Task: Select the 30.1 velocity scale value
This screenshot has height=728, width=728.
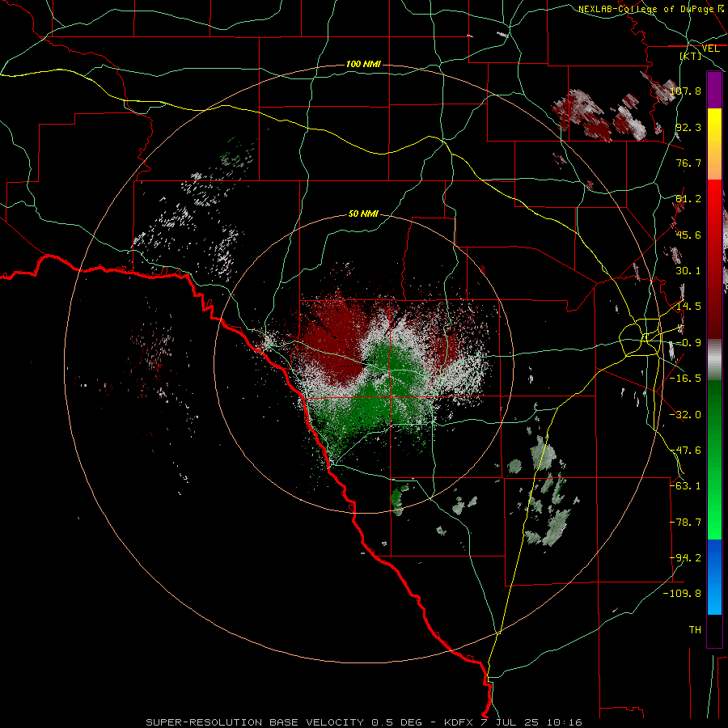Action: point(688,271)
